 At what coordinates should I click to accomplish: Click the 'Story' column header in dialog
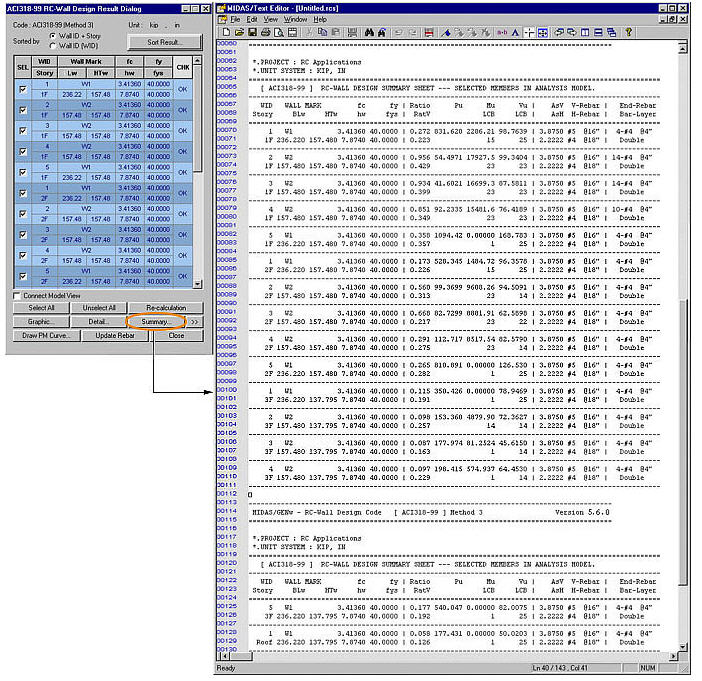click(x=45, y=73)
